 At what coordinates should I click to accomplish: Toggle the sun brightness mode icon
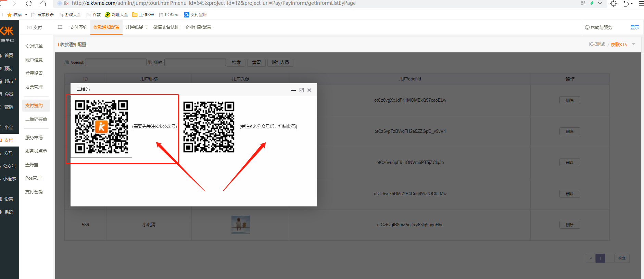click(614, 3)
